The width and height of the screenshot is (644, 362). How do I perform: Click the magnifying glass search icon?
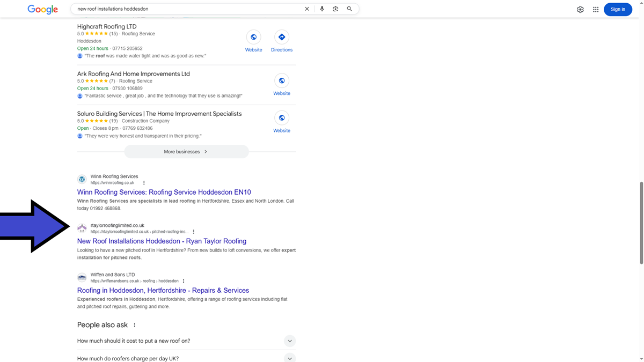349,9
